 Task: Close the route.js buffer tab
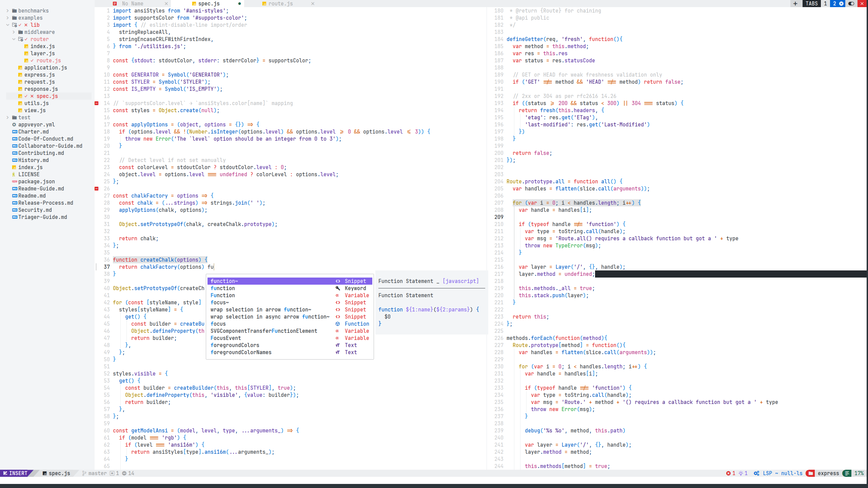pyautogui.click(x=313, y=3)
